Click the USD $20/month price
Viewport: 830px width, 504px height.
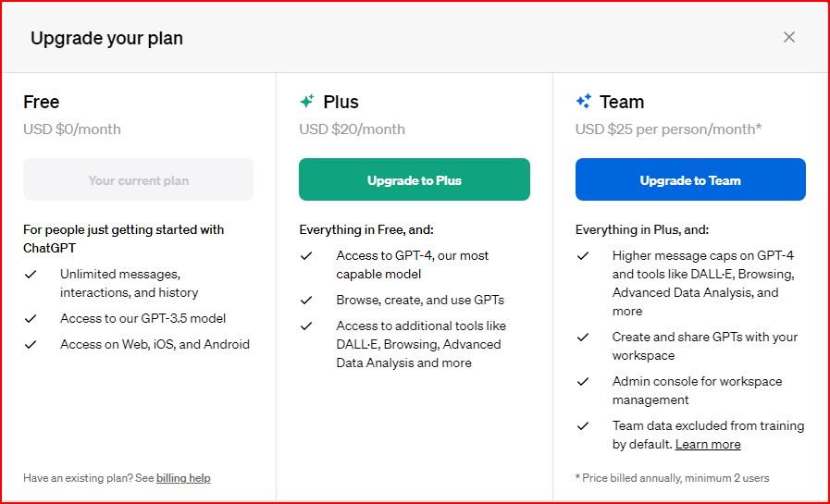(x=352, y=129)
